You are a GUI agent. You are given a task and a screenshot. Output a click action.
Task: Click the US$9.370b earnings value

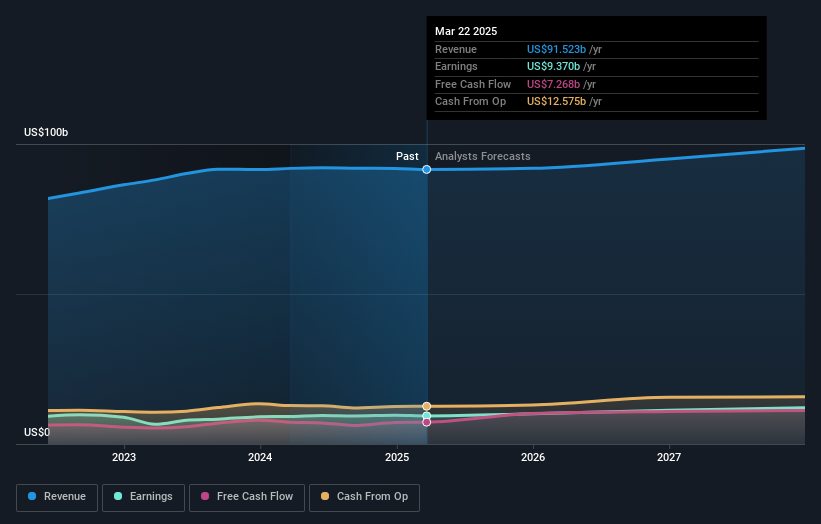click(x=553, y=66)
